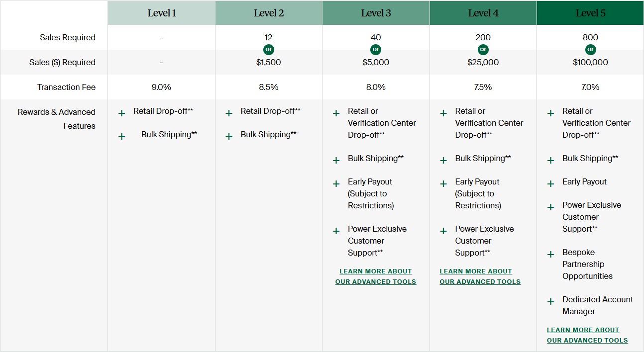This screenshot has height=352, width=644.
Task: Click plus icon next to Level 3 Early Payout
Action: pyautogui.click(x=336, y=183)
